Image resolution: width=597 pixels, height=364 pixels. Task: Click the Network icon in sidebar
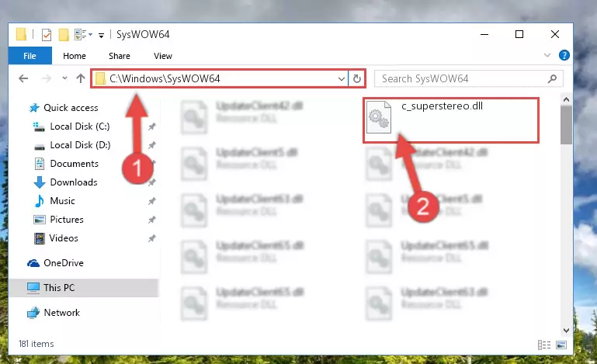tap(33, 313)
